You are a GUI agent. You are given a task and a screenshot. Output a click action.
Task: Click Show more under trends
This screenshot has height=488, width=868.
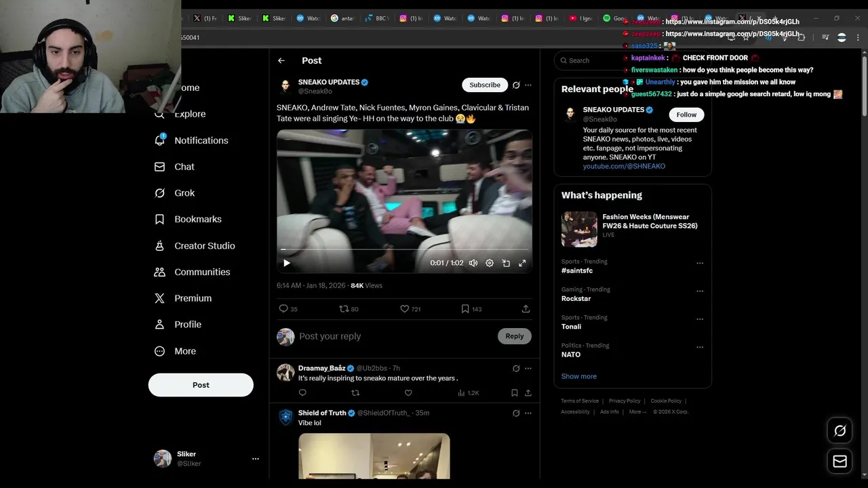[x=579, y=376]
